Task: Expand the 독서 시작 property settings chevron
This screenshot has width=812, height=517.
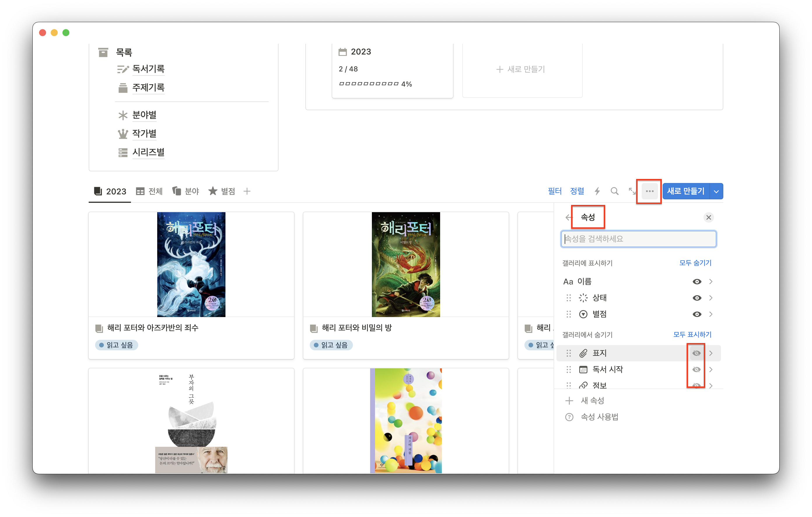Action: tap(710, 370)
